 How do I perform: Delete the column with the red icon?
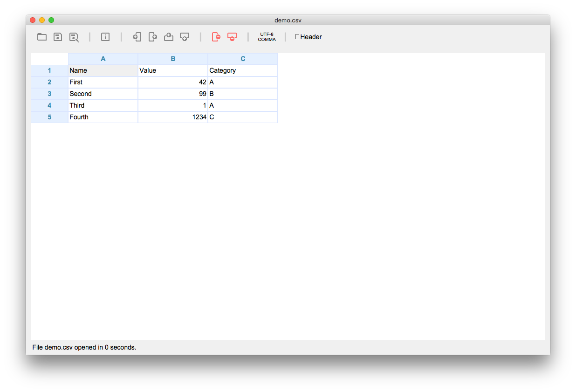(216, 37)
